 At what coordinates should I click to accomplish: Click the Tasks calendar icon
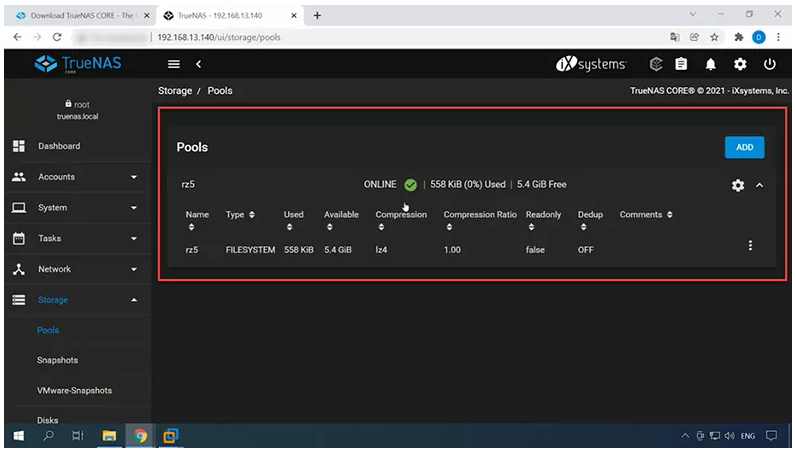pos(19,238)
